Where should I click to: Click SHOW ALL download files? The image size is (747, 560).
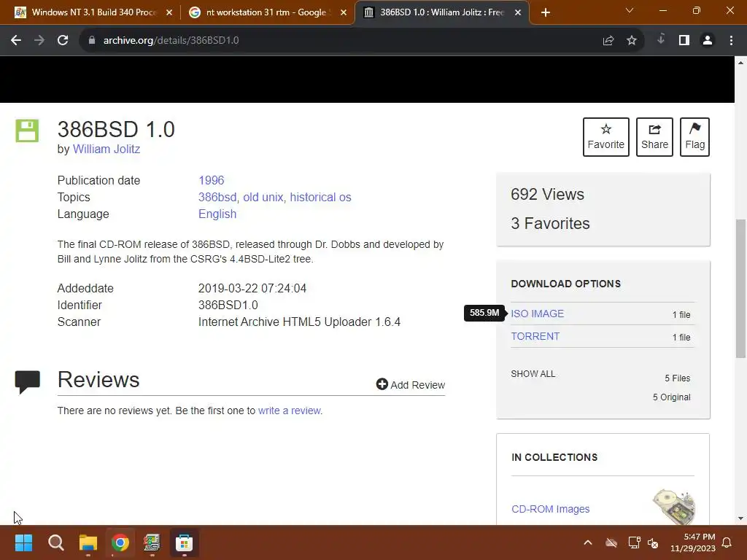pyautogui.click(x=533, y=374)
